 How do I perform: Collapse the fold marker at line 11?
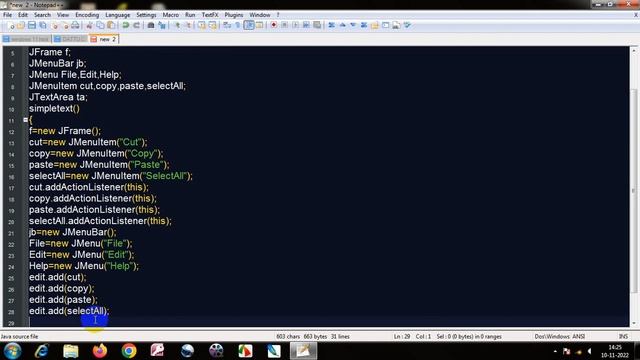coord(25,120)
